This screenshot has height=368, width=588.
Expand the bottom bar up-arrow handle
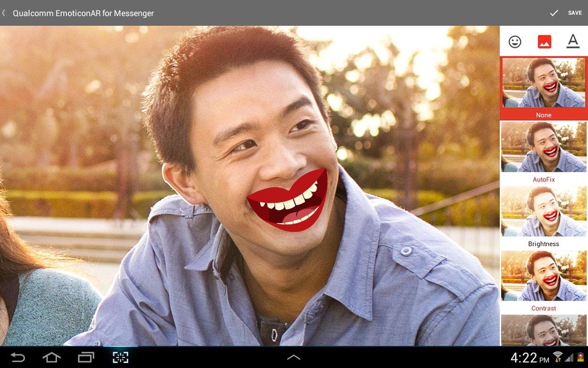293,358
